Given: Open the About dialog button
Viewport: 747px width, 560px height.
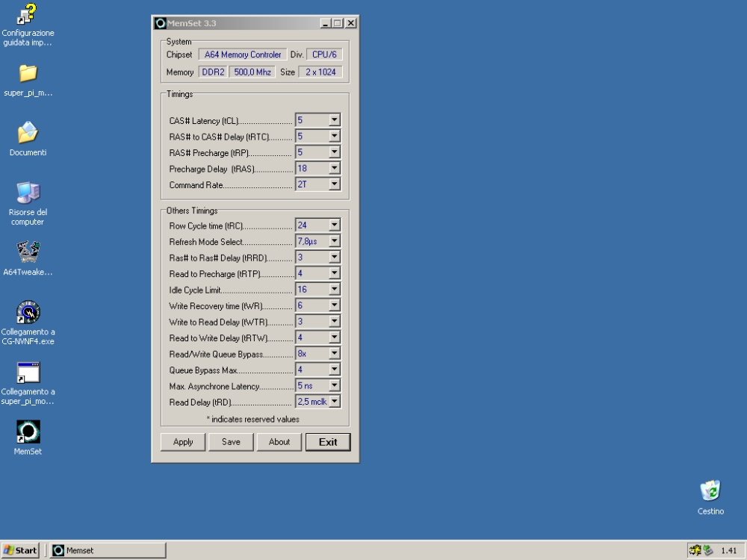Looking at the screenshot, I should click(279, 442).
